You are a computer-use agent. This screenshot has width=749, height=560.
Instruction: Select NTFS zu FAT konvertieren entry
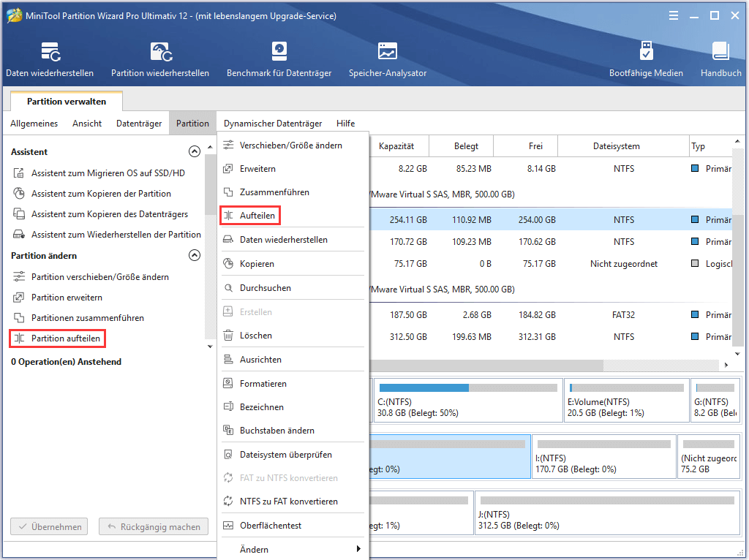pos(293,502)
